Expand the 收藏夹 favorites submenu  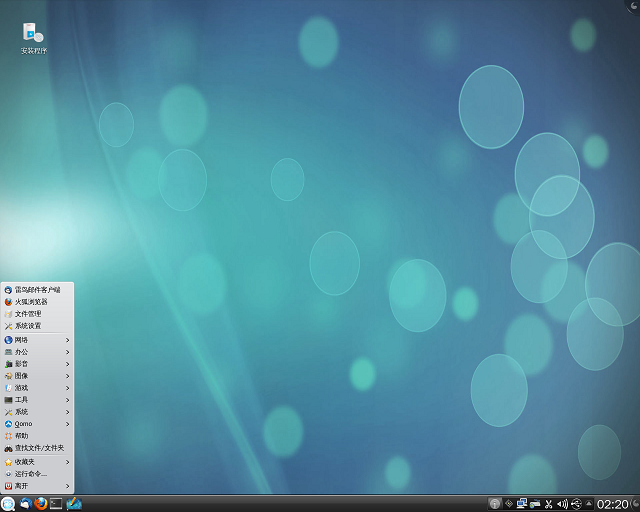pos(37,462)
